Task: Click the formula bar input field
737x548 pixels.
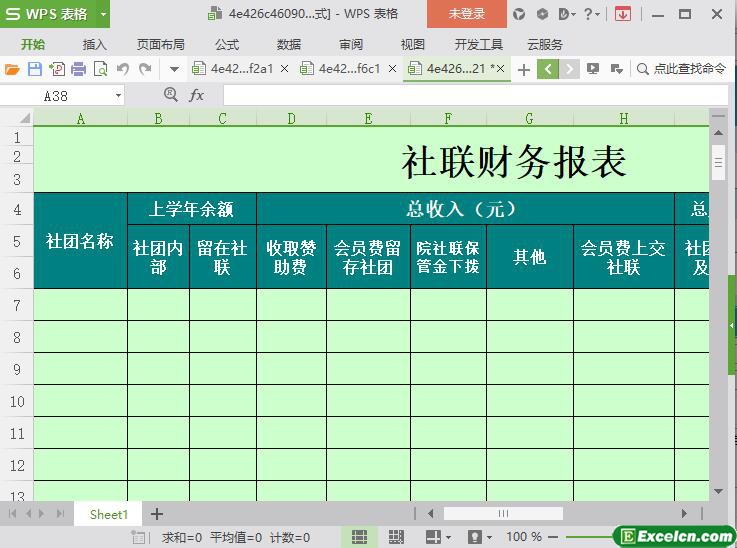Action: click(x=470, y=95)
